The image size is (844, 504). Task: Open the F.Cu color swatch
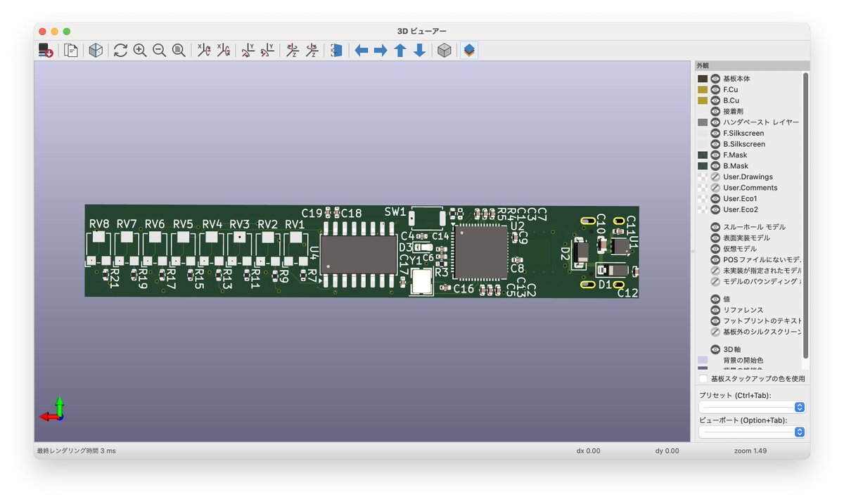703,89
